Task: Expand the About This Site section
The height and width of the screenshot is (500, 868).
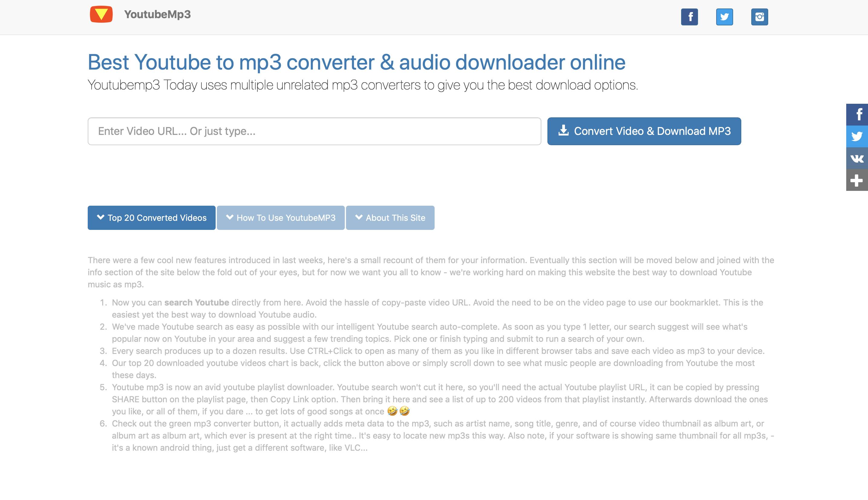Action: (390, 217)
